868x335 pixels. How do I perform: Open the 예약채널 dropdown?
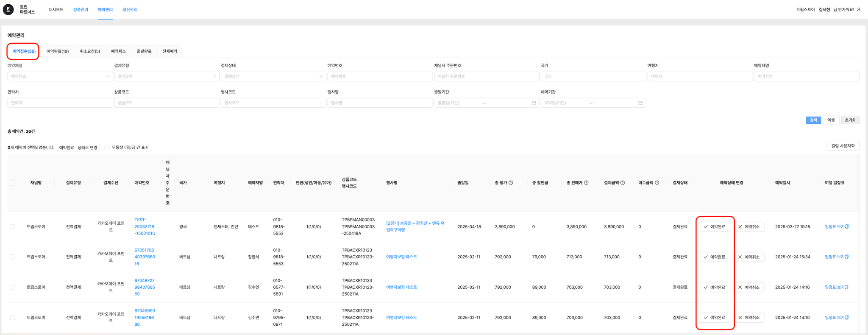pyautogui.click(x=60, y=76)
